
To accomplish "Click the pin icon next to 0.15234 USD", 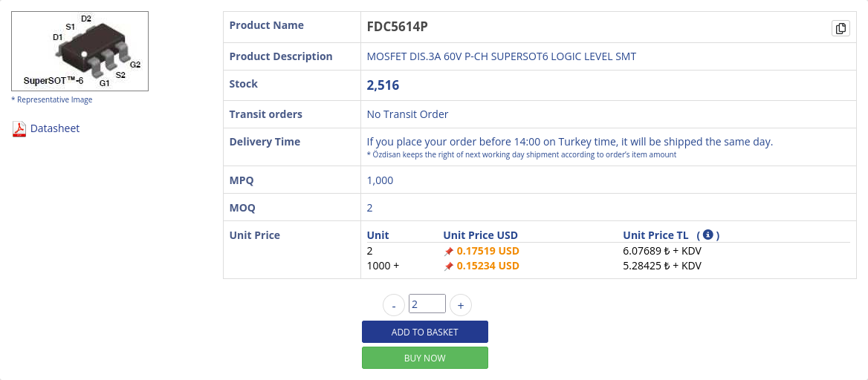I will (x=449, y=266).
